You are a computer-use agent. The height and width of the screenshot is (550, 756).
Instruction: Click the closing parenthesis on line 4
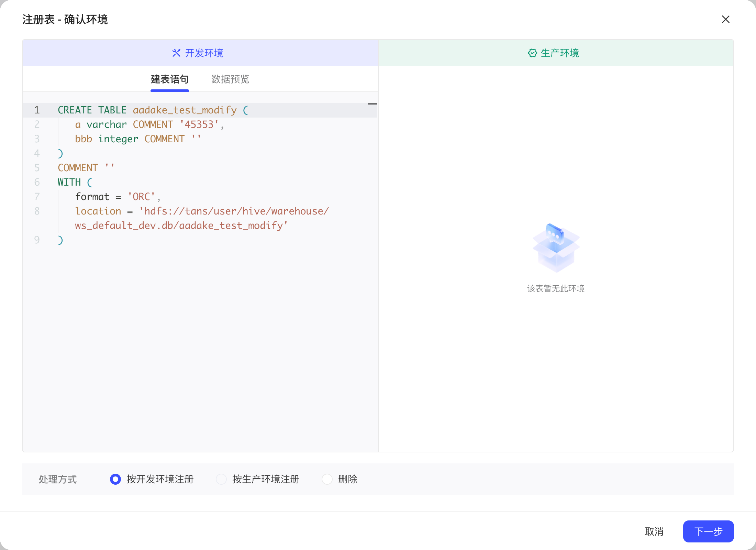[x=60, y=153]
